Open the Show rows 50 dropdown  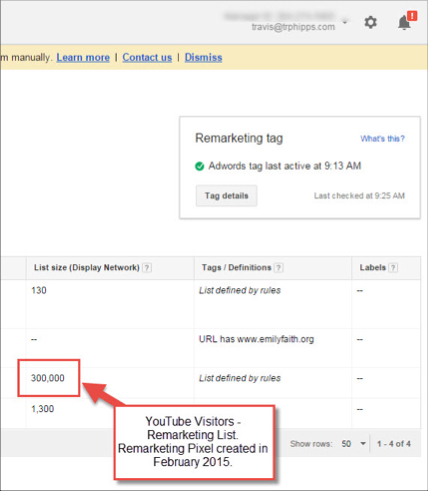[354, 444]
